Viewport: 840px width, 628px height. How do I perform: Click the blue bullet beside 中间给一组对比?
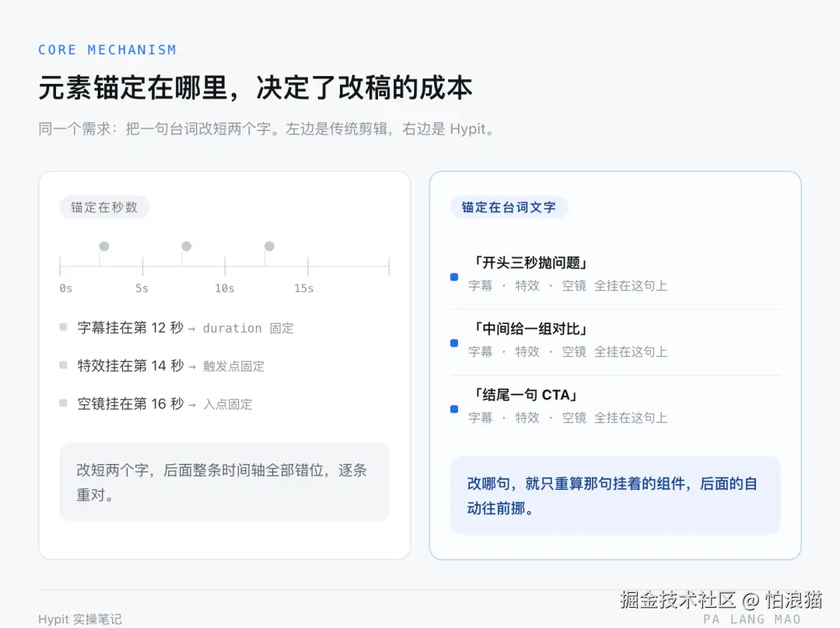click(454, 344)
